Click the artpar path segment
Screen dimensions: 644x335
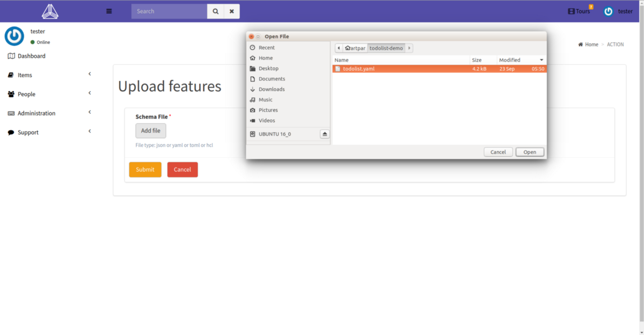pyautogui.click(x=355, y=48)
